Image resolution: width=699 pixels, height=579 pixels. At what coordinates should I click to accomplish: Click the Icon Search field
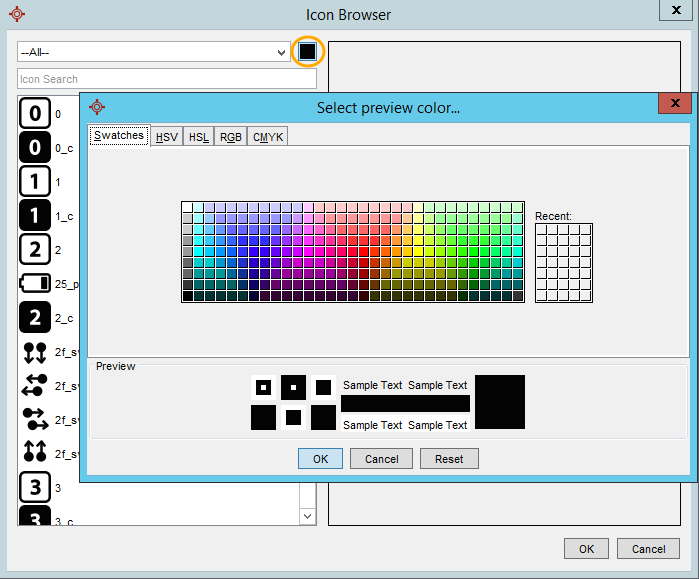(166, 79)
